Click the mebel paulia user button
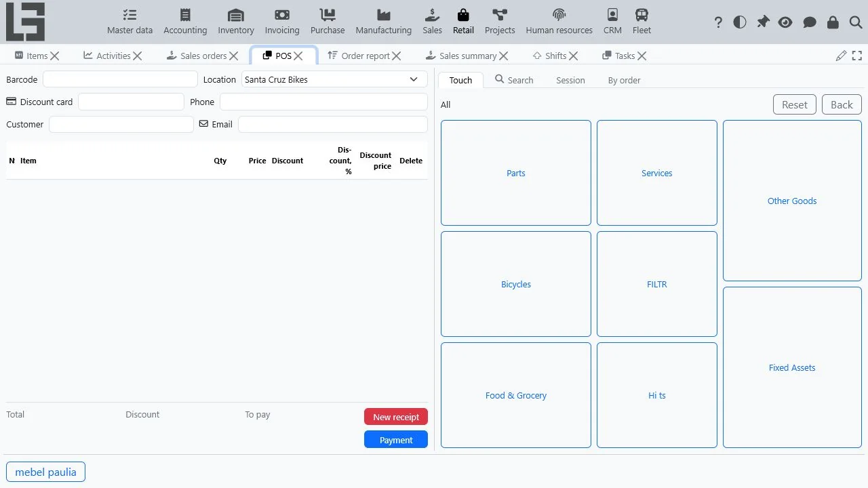Image resolution: width=868 pixels, height=488 pixels. 46,472
